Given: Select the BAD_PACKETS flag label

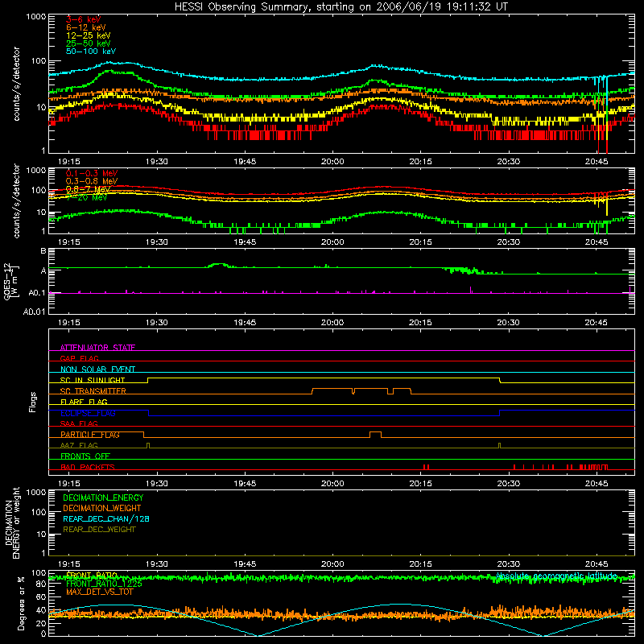Looking at the screenshot, I should 87,467.
